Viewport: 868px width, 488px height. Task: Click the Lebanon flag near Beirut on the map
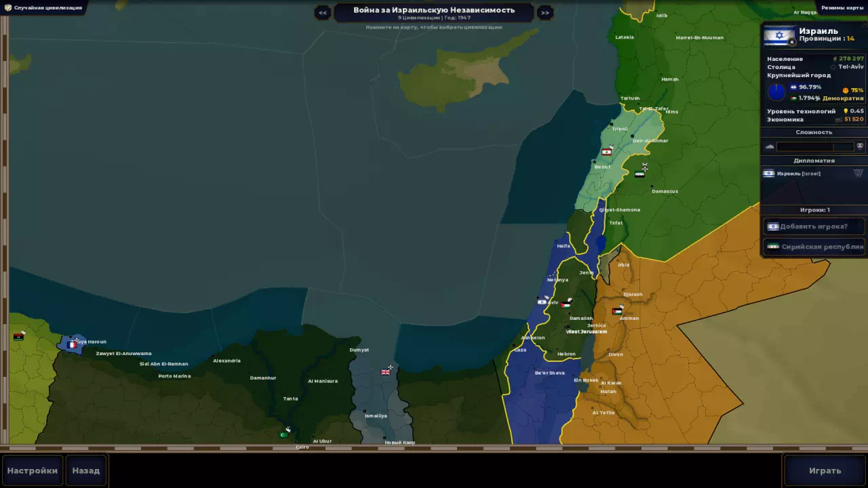[606, 152]
